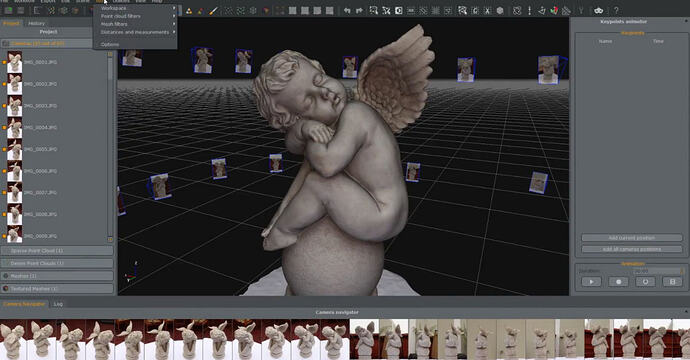The image size is (690, 360).
Task: Click the Textured Meshes section icon
Action: 6,289
